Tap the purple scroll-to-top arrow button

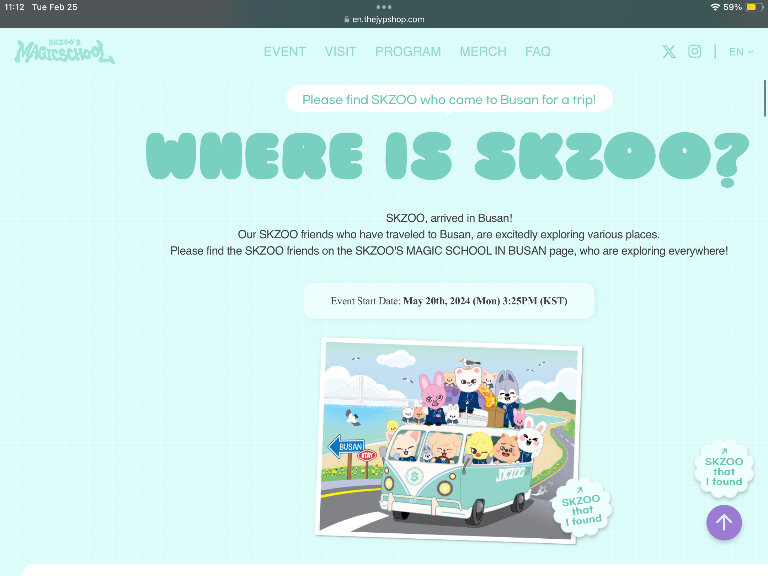tap(723, 523)
